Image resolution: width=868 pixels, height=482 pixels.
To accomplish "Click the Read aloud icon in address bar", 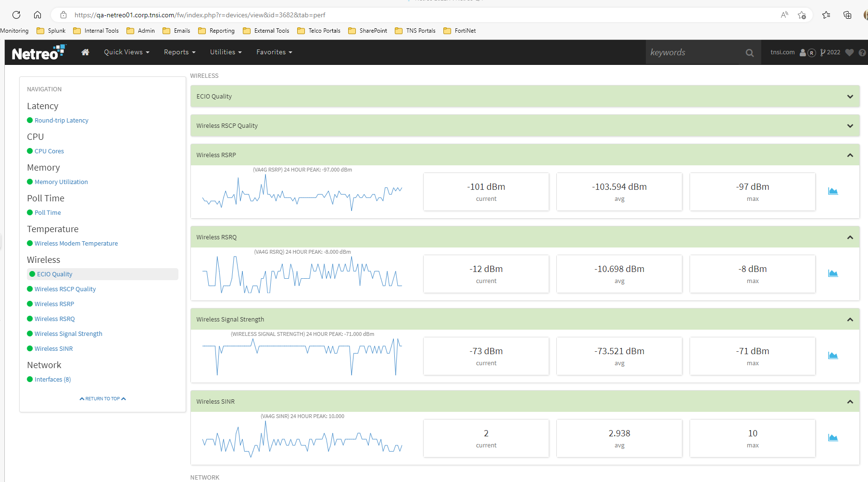I will pyautogui.click(x=784, y=15).
